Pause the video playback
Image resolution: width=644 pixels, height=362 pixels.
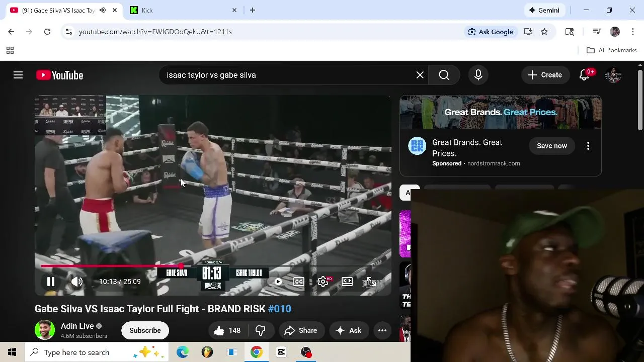pyautogui.click(x=51, y=282)
